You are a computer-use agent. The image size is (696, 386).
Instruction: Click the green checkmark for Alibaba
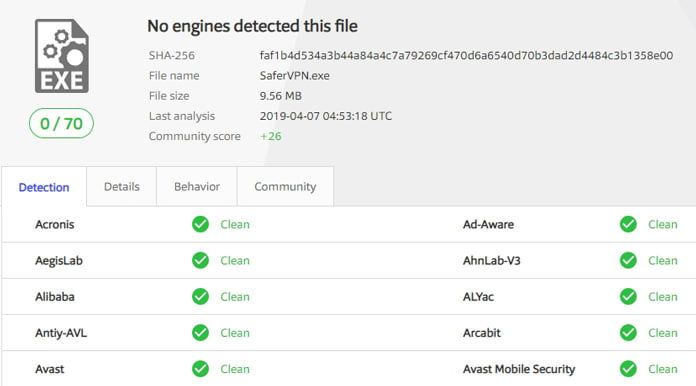(x=200, y=296)
